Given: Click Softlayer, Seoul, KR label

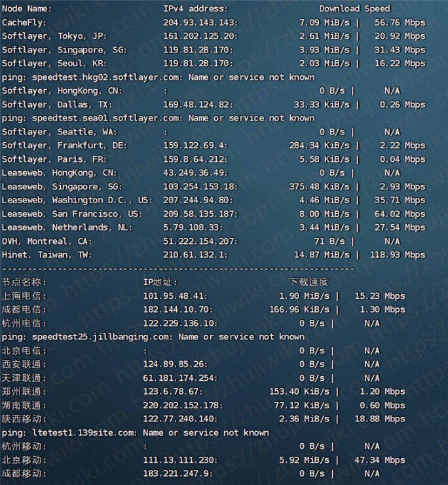Looking at the screenshot, I should coord(54,64).
